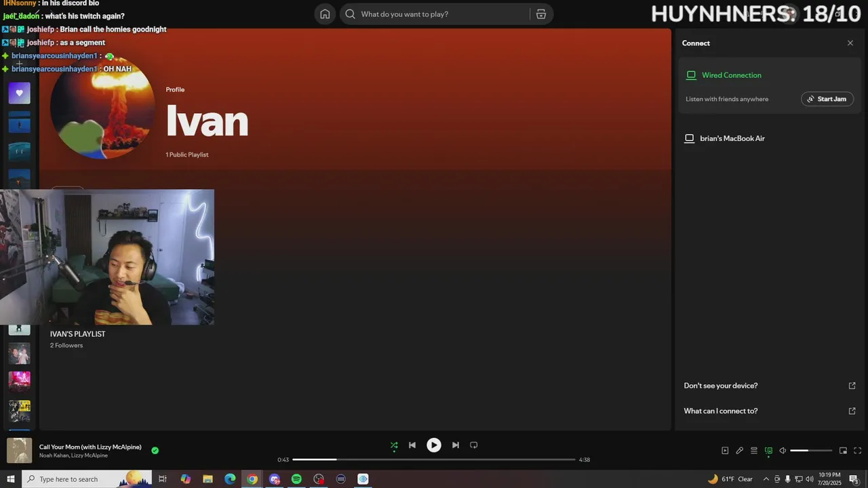The height and width of the screenshot is (488, 868).
Task: Mute the Spotify volume speaker icon
Action: click(783, 451)
